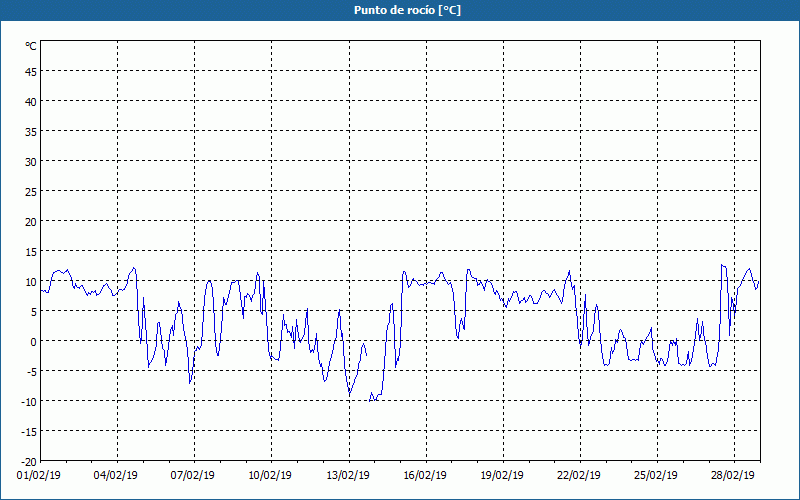
Task: Click y-axis label 45
Action: click(x=31, y=72)
